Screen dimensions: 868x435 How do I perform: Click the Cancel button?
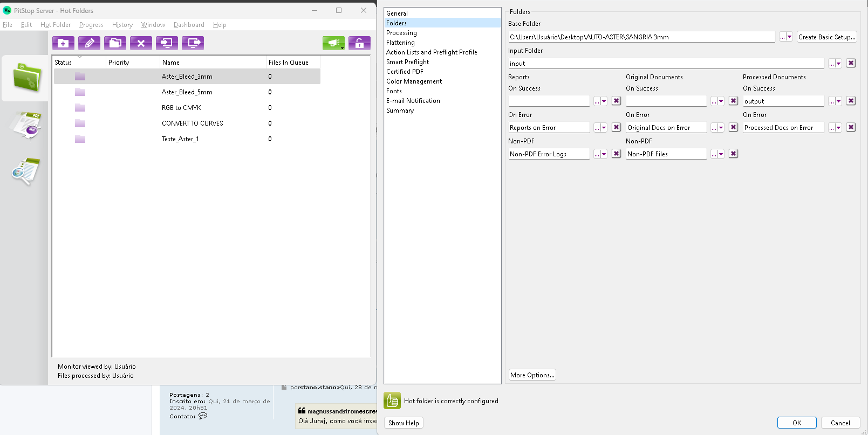tap(840, 423)
